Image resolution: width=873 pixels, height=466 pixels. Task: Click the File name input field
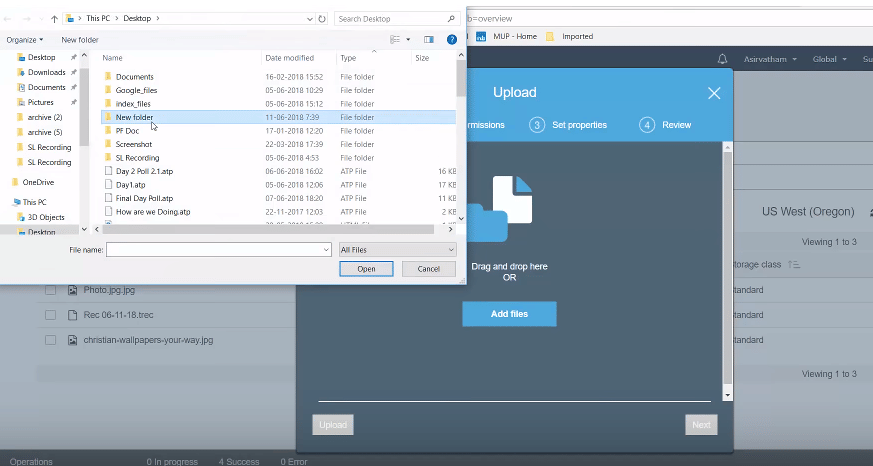[x=218, y=249]
